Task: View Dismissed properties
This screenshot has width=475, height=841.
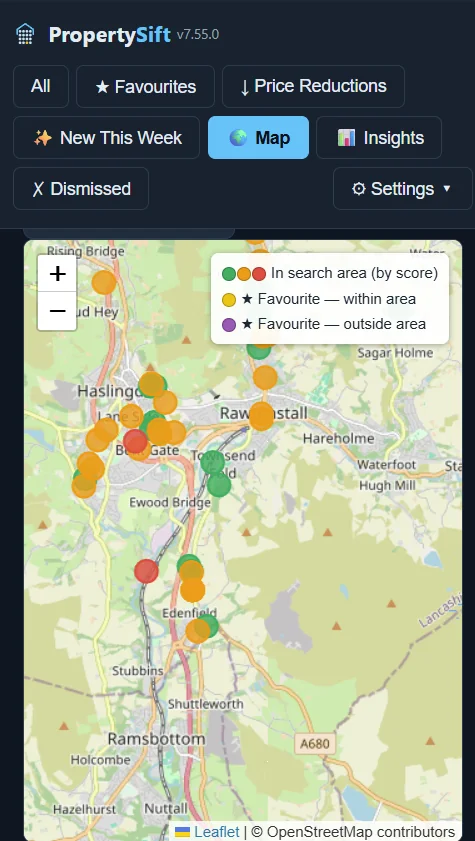Action: pyautogui.click(x=81, y=188)
